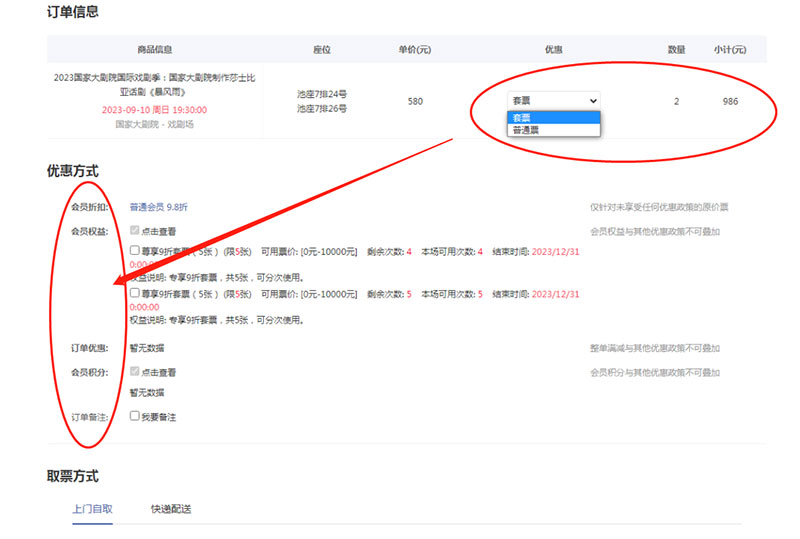
Task: Click the 小计(元) column header
Action: 730,50
